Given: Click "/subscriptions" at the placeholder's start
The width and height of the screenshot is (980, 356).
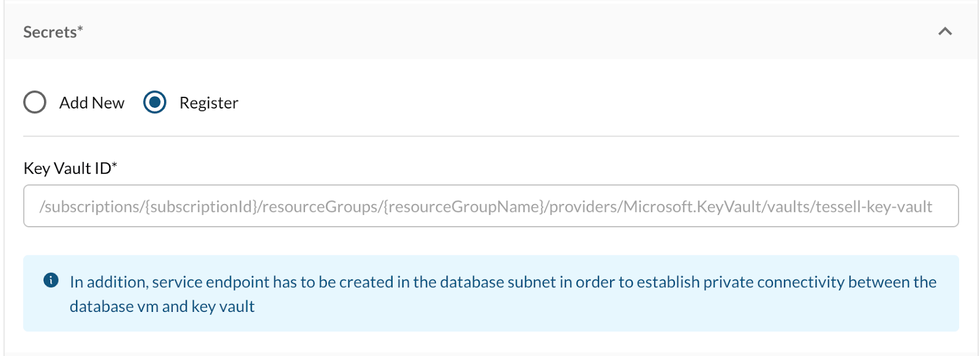Looking at the screenshot, I should click(x=91, y=207).
